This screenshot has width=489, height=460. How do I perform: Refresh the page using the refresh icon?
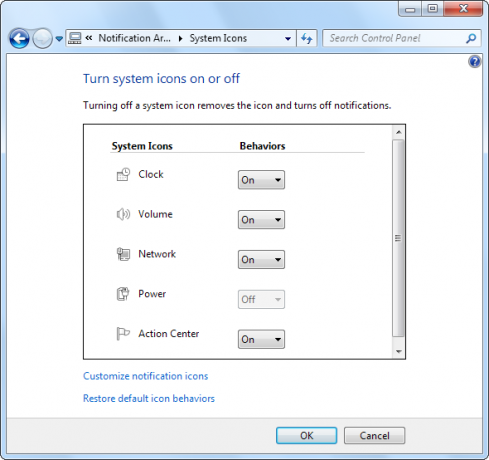(307, 38)
